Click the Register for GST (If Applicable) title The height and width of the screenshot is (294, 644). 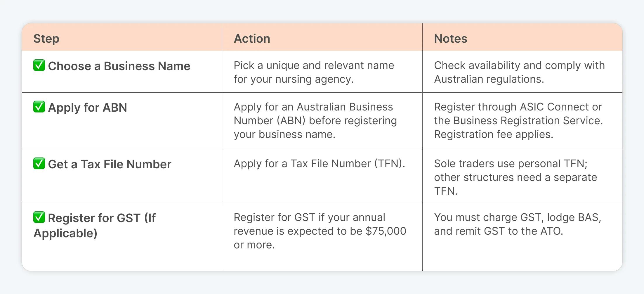point(95,226)
